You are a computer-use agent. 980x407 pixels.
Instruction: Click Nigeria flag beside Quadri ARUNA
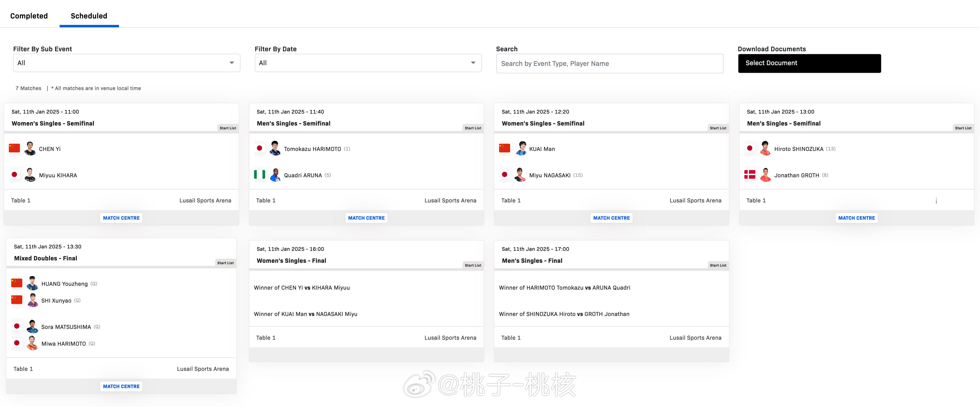[259, 175]
